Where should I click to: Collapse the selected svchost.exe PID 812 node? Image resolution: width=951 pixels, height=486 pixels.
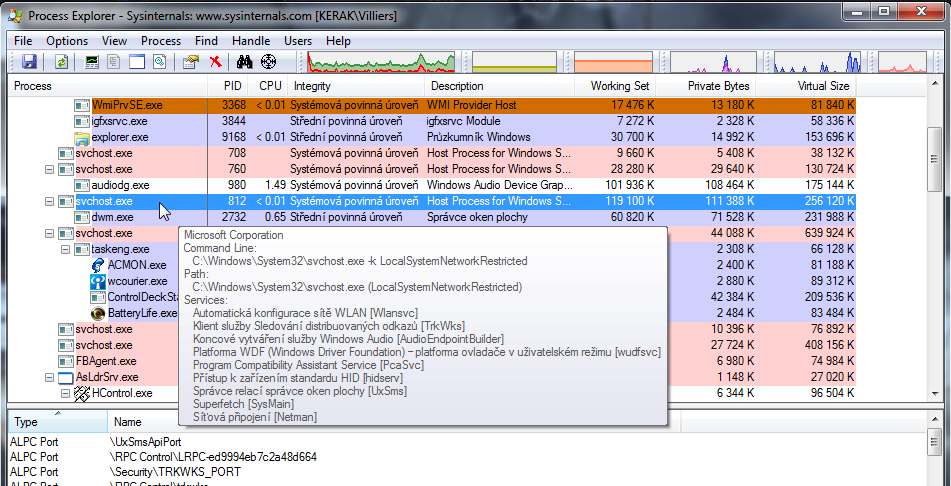50,201
